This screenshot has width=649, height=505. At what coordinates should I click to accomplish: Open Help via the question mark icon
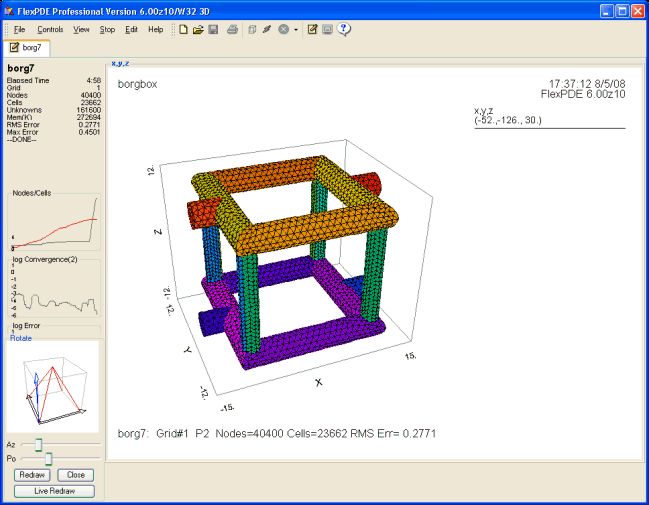(x=344, y=30)
